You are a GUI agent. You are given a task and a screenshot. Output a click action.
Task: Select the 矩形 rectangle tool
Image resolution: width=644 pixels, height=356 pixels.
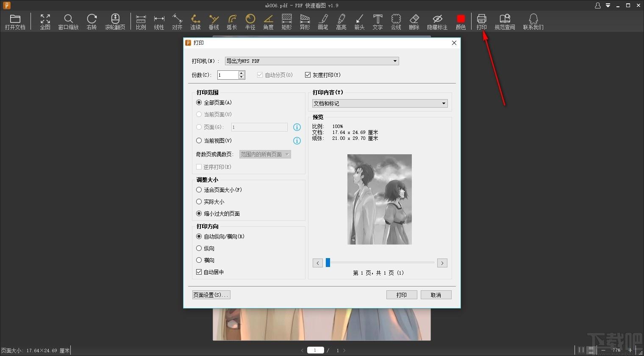point(287,22)
